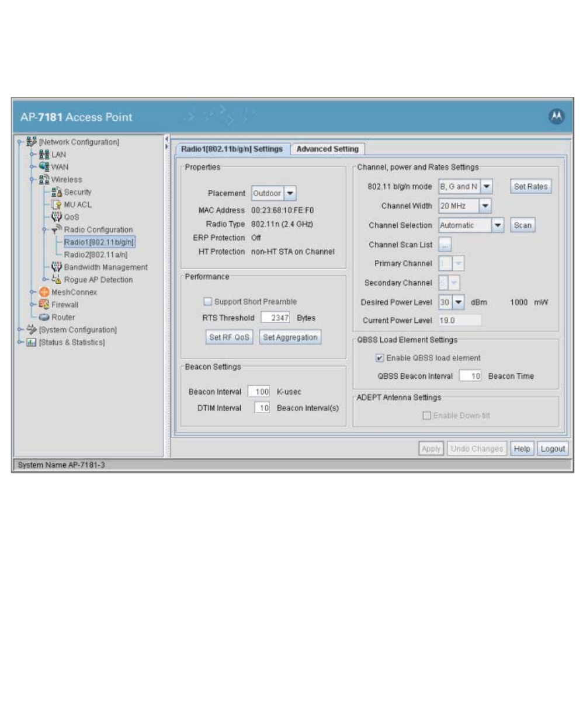
Task: Open the Help button
Action: coord(522,449)
